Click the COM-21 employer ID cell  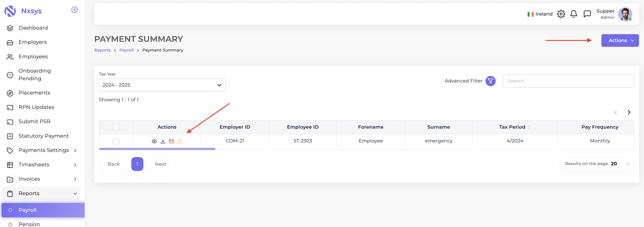click(235, 141)
